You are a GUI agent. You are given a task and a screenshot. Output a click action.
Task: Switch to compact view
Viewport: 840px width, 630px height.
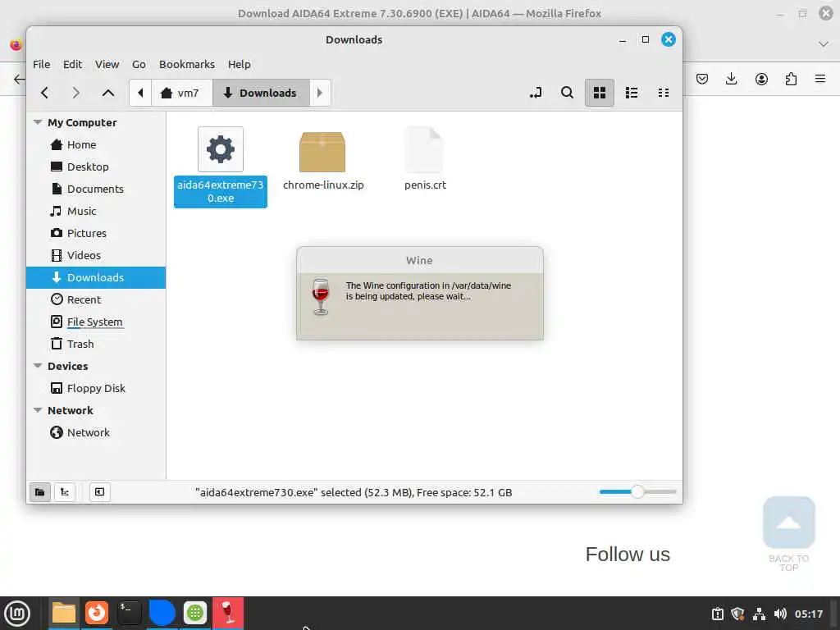(x=663, y=93)
